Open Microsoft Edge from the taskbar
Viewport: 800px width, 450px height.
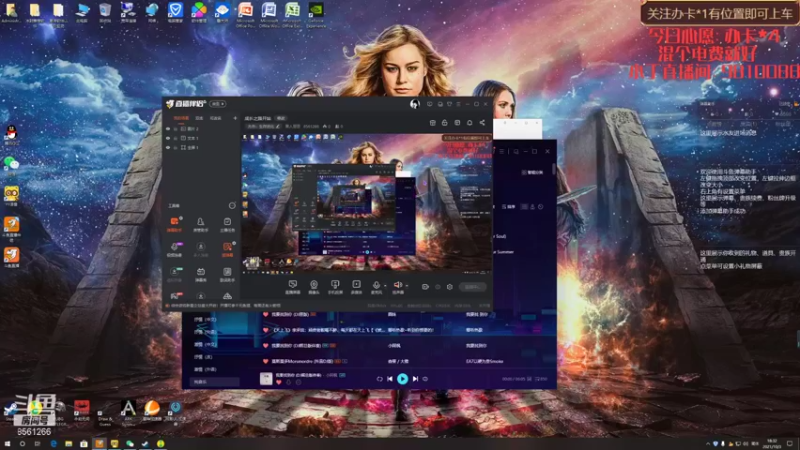click(x=54, y=444)
